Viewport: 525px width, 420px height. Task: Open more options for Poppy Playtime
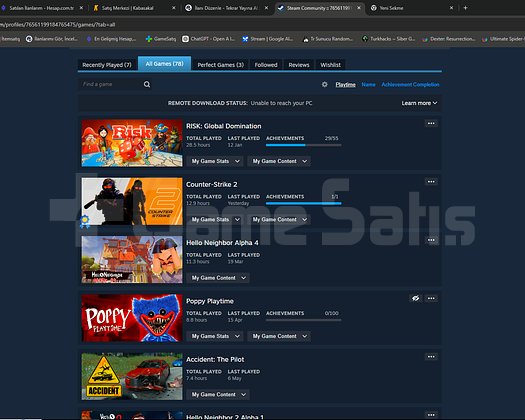431,298
